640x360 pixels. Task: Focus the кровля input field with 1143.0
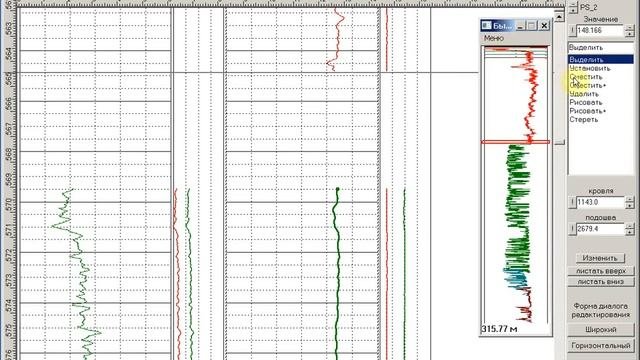pos(600,202)
